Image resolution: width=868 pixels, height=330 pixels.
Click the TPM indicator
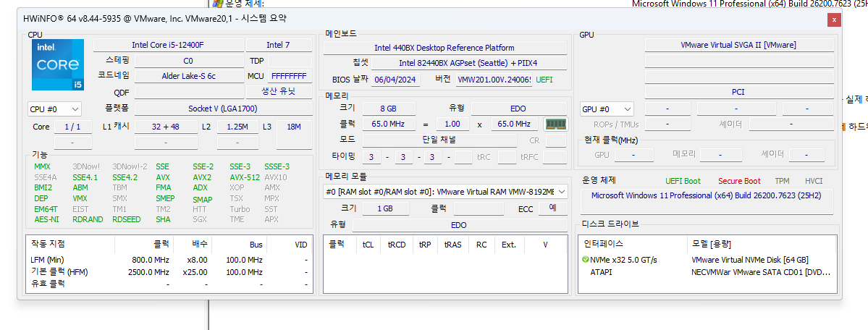coord(782,181)
